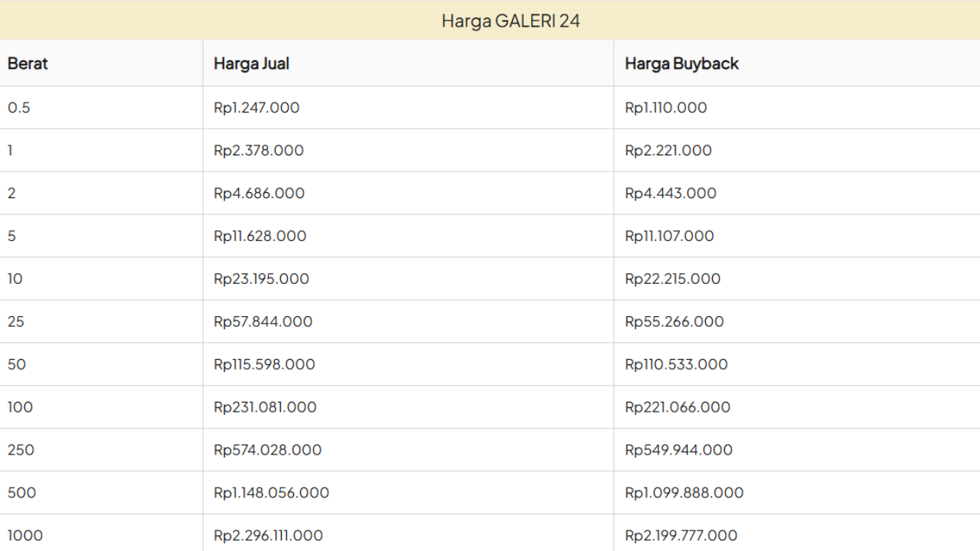Click the Rp115.598.000 selling price
The width and height of the screenshot is (980, 551).
pyautogui.click(x=264, y=365)
